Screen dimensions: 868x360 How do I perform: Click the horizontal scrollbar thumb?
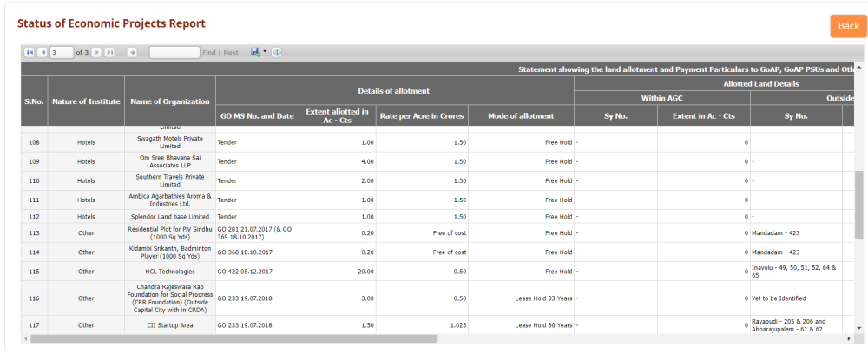[x=233, y=338]
